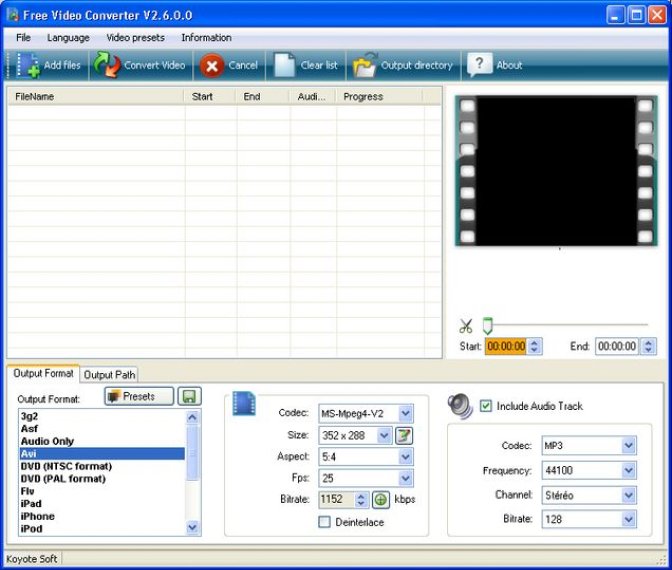
Task: Click the Start time stepper
Action: tap(534, 346)
